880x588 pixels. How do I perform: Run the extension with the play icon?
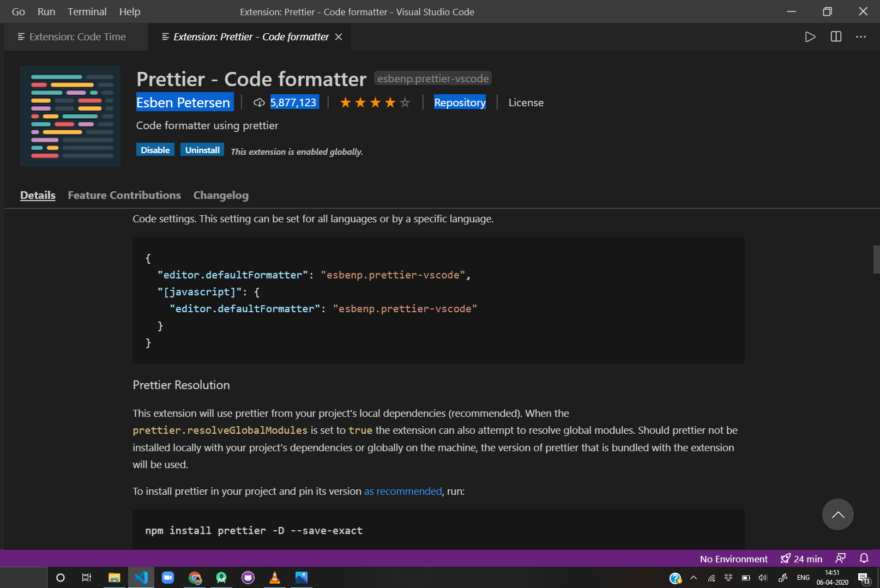[x=810, y=37]
